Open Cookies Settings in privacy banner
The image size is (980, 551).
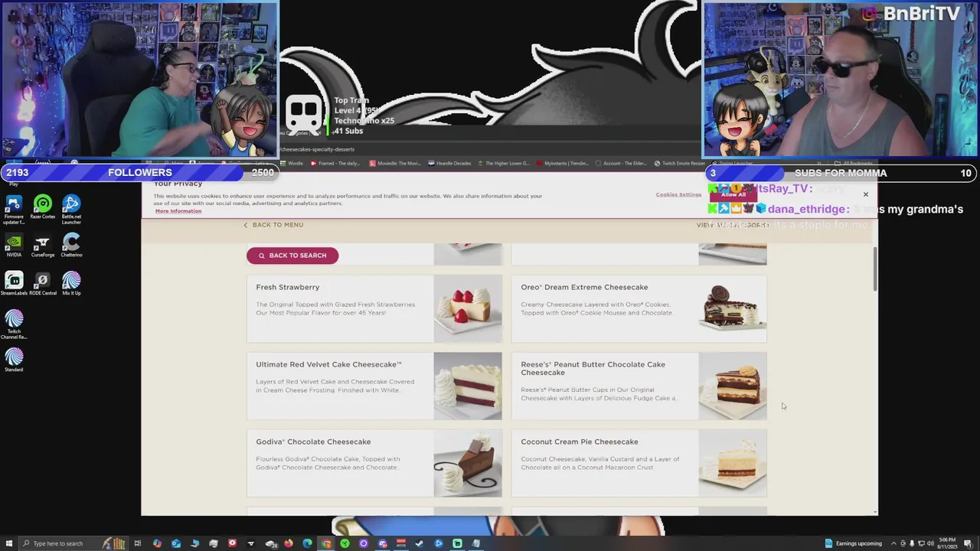678,194
